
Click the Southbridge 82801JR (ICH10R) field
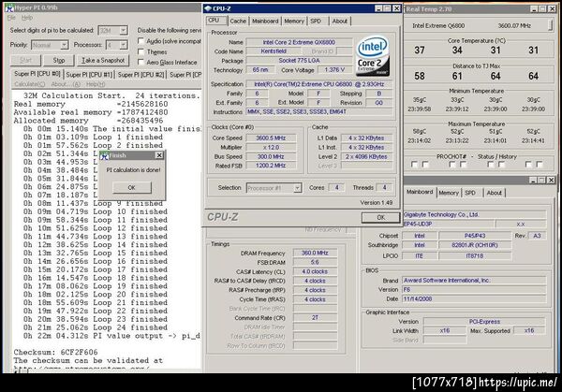pyautogui.click(x=475, y=245)
